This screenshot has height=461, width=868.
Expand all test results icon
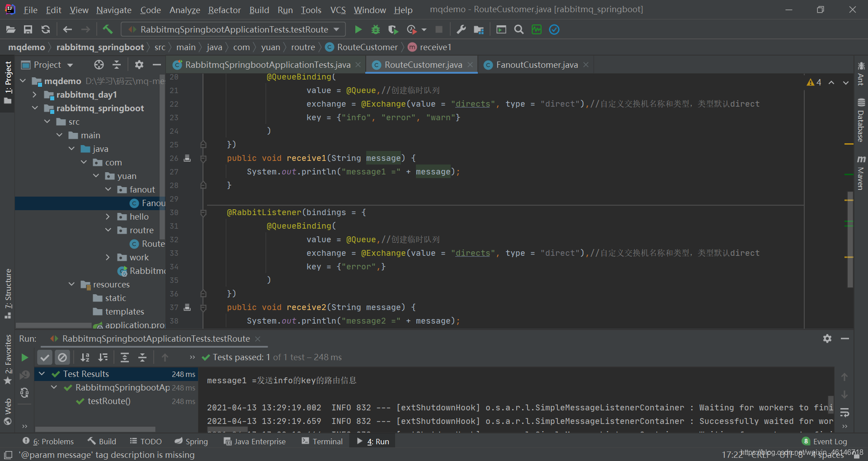[125, 358]
